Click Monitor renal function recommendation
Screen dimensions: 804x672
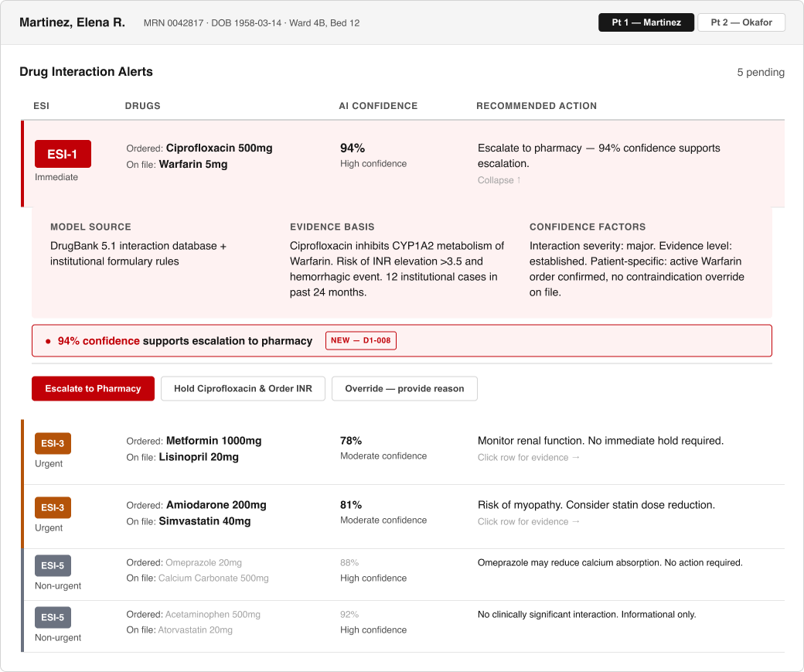click(x=601, y=441)
